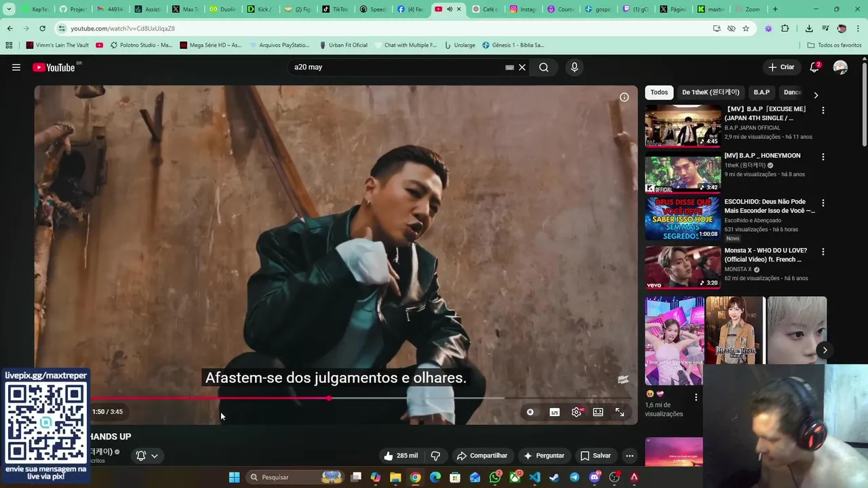868x488 pixels.
Task: Select the Todos filter chip
Action: click(x=659, y=92)
